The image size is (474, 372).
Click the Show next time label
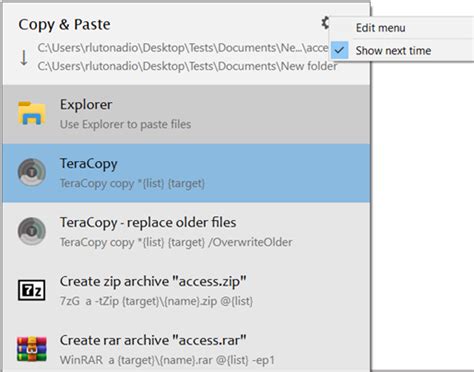tap(393, 51)
